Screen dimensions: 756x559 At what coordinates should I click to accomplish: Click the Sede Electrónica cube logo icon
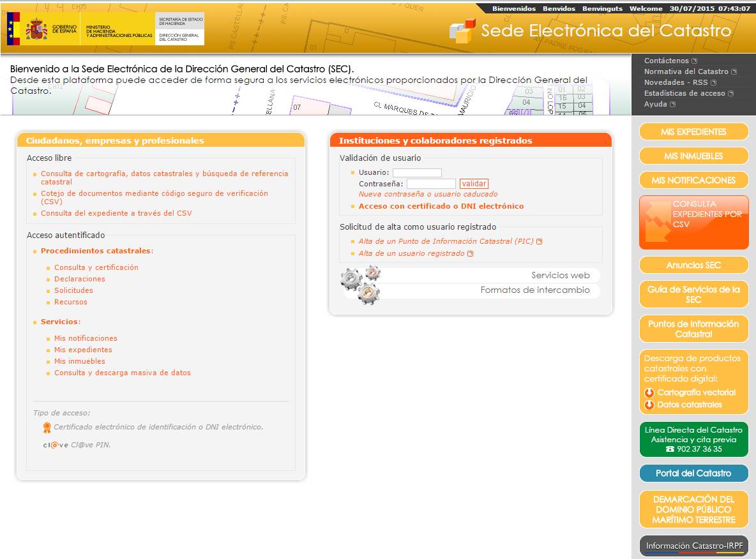click(x=462, y=31)
